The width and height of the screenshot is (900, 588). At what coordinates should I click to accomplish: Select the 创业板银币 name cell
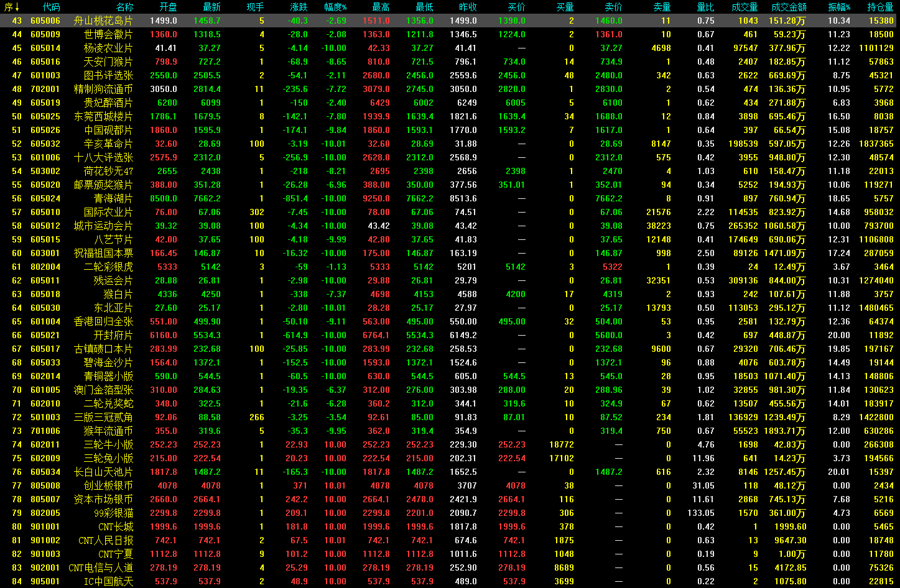coord(108,485)
